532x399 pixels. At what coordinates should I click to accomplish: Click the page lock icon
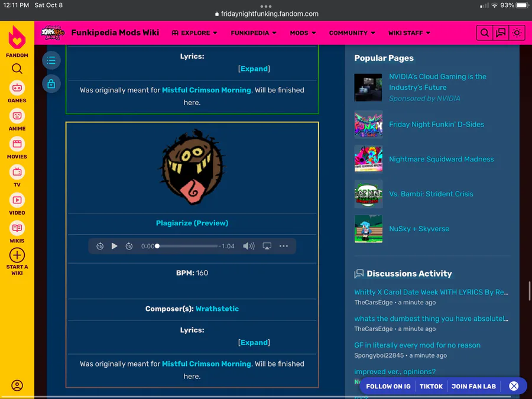click(x=51, y=83)
